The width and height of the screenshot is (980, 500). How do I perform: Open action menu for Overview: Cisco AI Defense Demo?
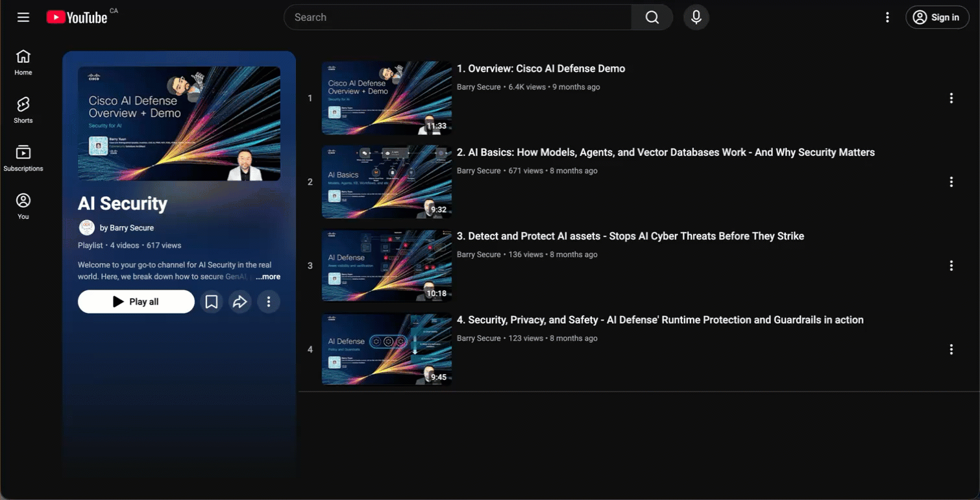coord(951,98)
